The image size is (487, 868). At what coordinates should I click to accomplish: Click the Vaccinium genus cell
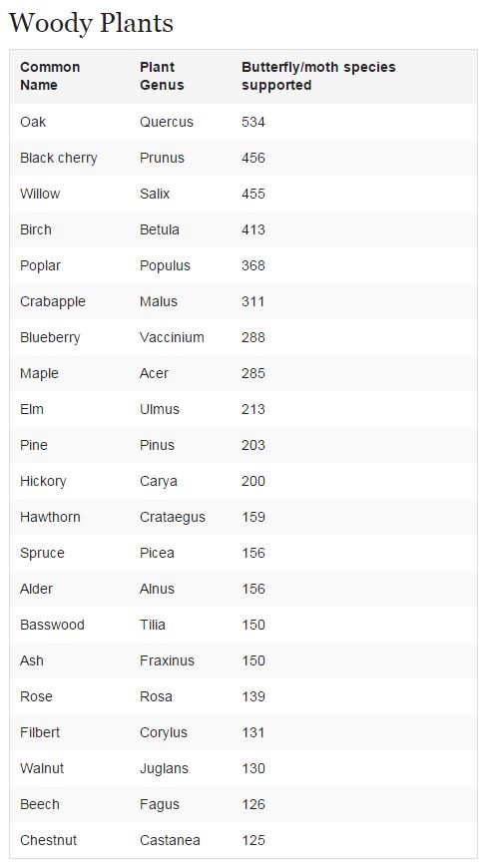click(172, 337)
